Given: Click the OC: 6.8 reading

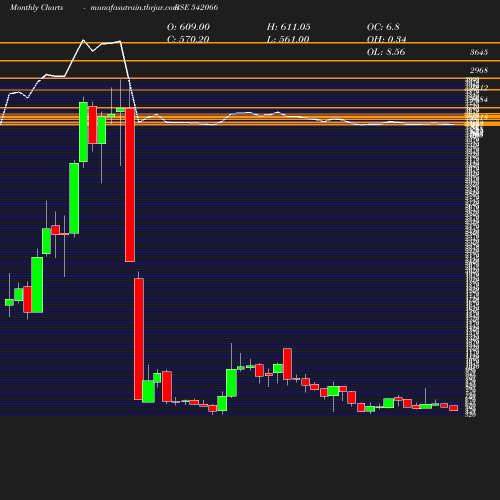Looking at the screenshot, I should point(383,27).
